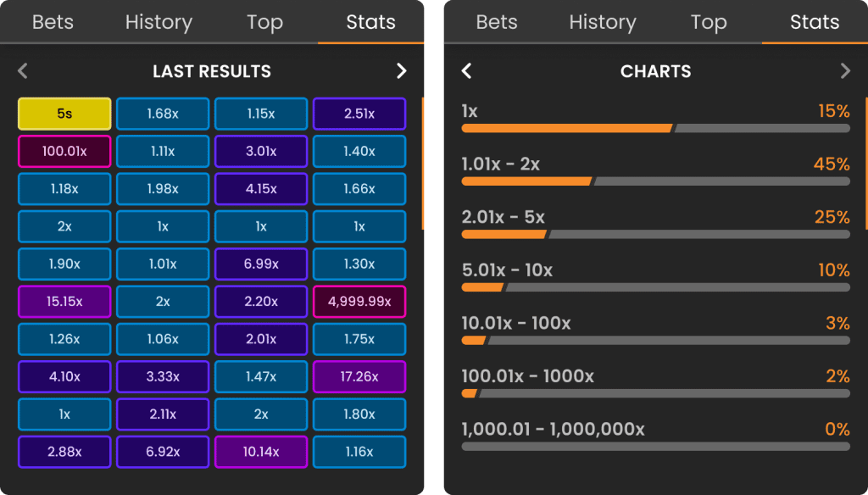Click the 4,999.99x result tile

click(x=359, y=302)
